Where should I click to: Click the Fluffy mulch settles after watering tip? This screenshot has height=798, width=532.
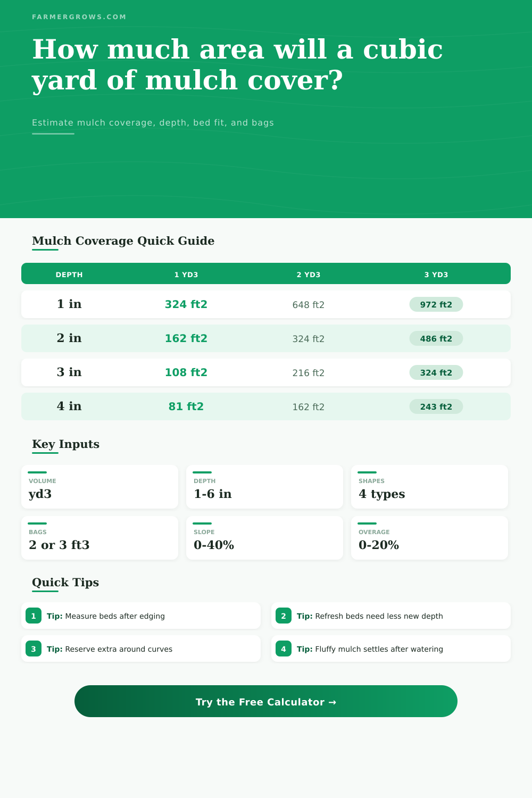(391, 649)
